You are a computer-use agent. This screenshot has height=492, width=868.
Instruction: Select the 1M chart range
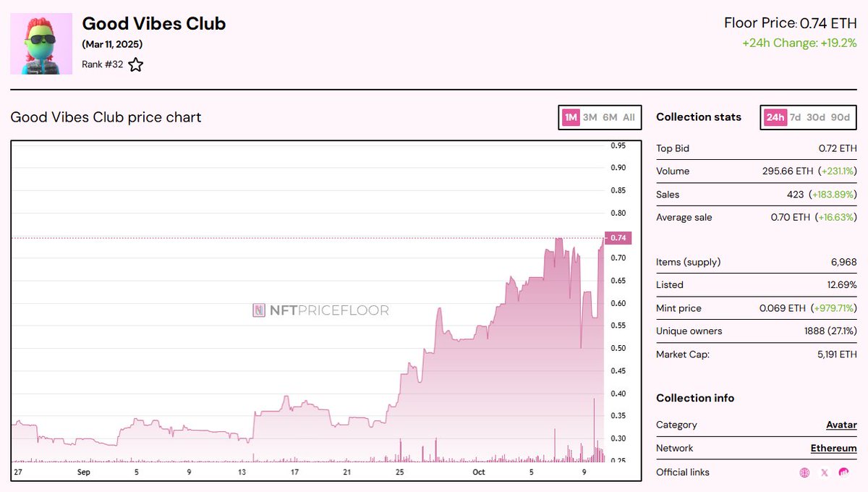pyautogui.click(x=571, y=117)
